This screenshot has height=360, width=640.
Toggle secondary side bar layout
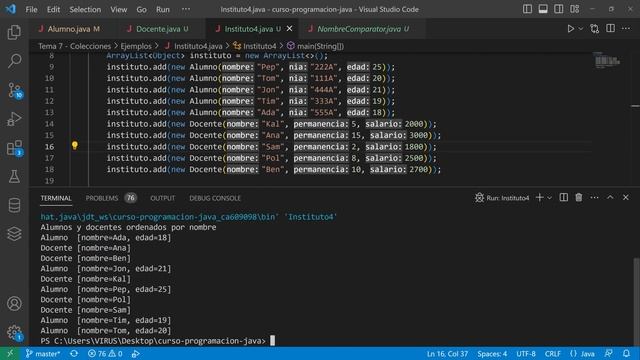coord(558,9)
